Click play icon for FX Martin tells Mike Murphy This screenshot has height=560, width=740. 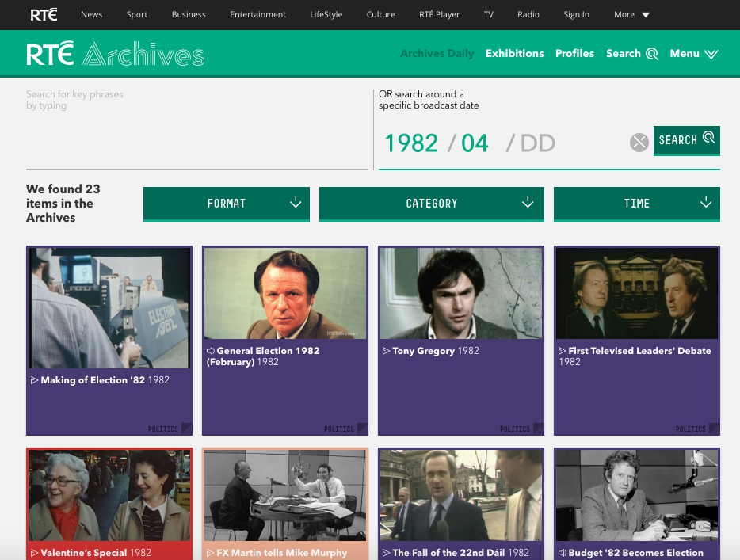pyautogui.click(x=211, y=553)
